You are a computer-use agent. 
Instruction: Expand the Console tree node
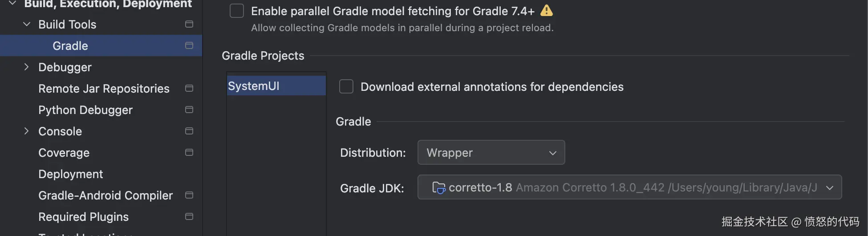coord(26,131)
